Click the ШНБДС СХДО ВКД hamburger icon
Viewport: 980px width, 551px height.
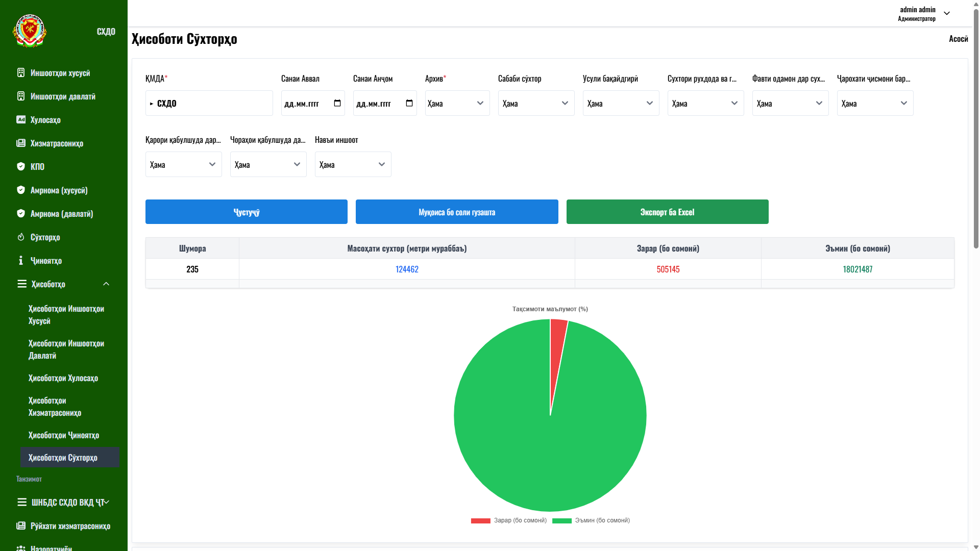[22, 502]
